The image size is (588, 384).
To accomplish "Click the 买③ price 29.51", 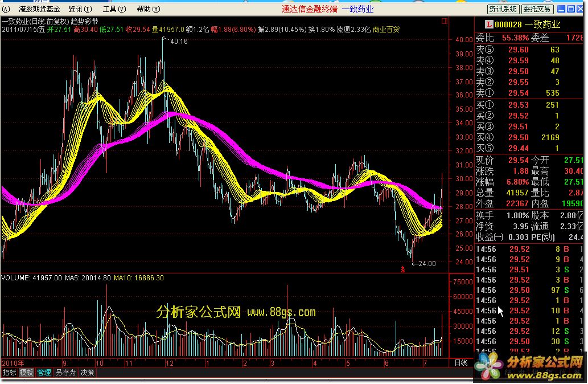I will pyautogui.click(x=518, y=127).
